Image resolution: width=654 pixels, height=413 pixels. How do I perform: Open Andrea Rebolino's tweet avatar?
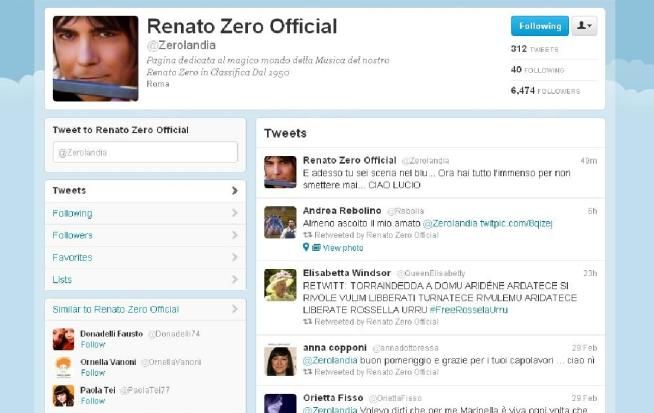(280, 222)
